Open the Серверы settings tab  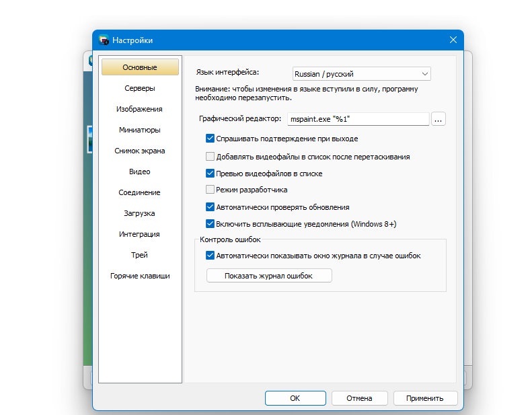(140, 88)
